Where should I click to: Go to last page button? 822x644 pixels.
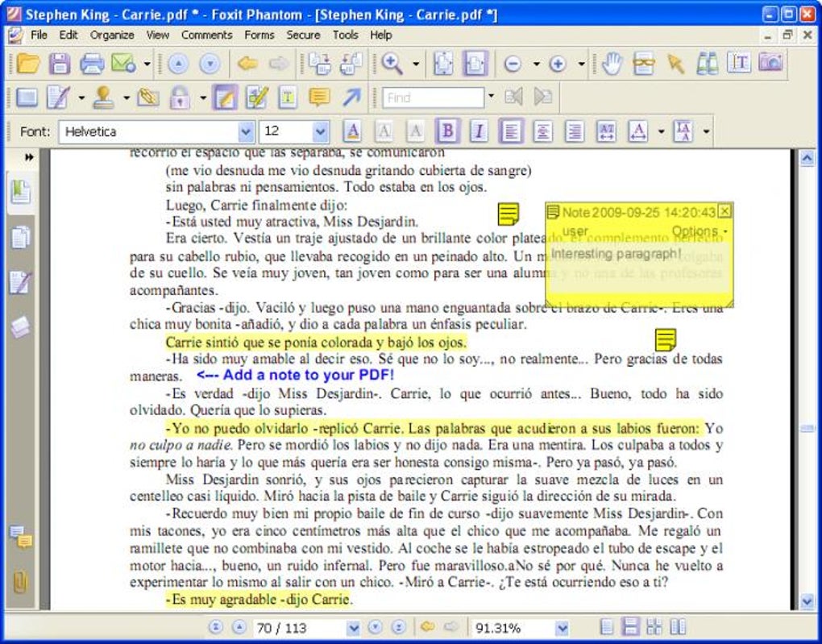tap(398, 627)
